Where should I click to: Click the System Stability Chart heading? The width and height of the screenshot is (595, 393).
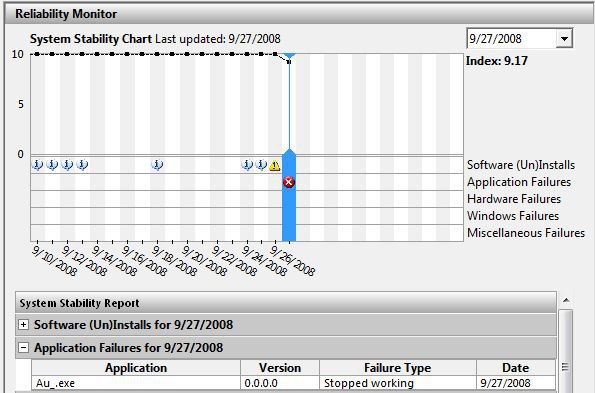(91, 39)
